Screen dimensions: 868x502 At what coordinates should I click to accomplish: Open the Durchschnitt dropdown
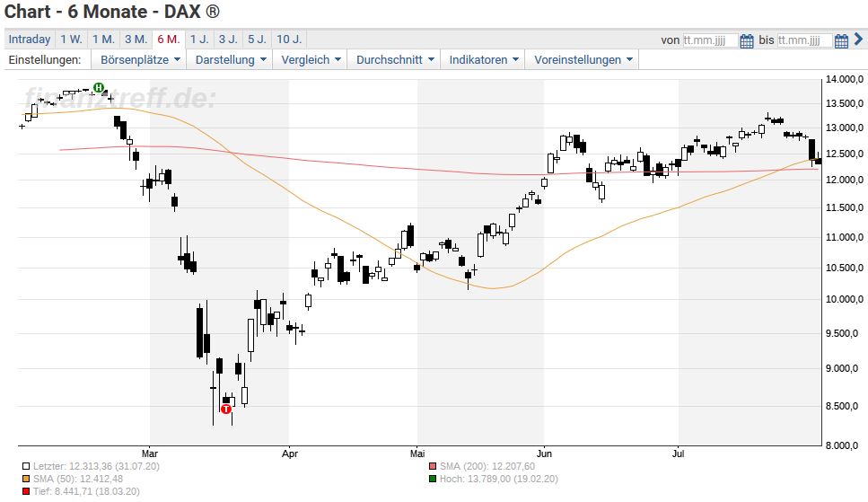pyautogui.click(x=395, y=60)
